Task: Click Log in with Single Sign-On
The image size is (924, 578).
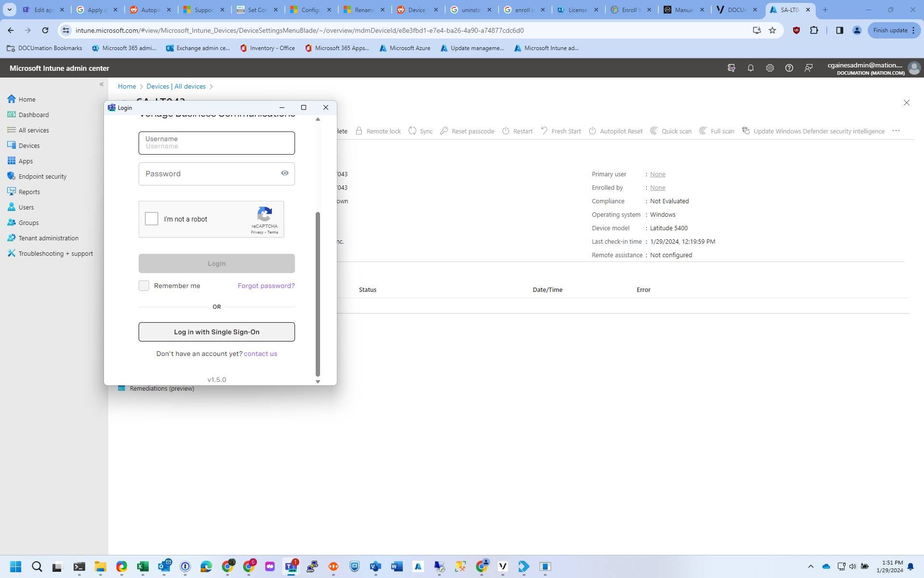Action: point(217,332)
